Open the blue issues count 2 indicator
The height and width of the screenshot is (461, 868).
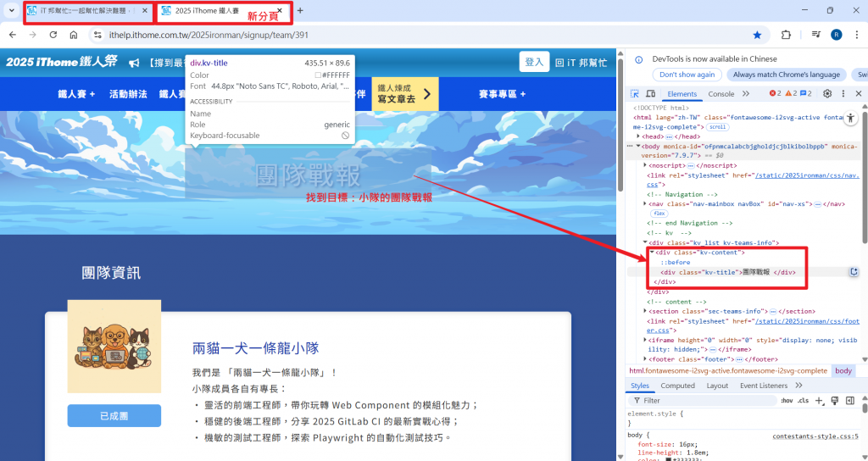click(806, 93)
